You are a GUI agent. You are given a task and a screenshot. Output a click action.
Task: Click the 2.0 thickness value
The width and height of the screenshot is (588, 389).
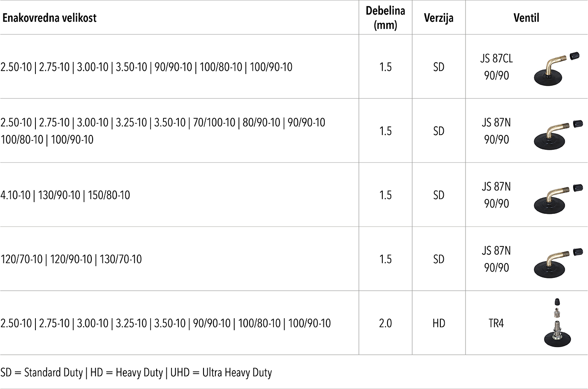pyautogui.click(x=385, y=323)
